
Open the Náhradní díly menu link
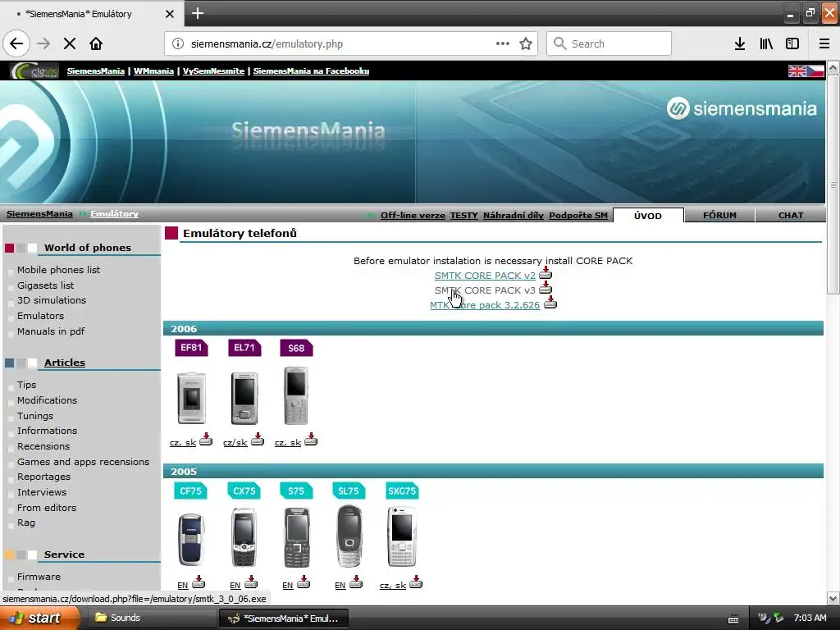pos(514,216)
